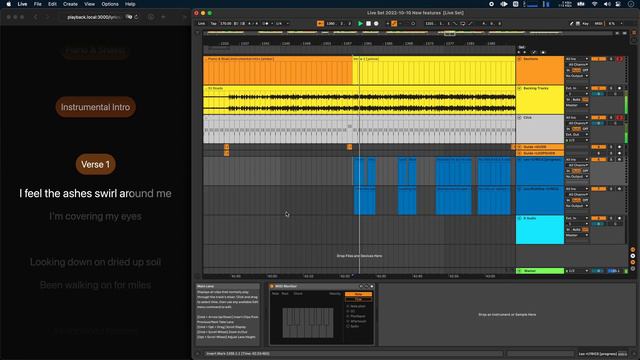Toggle the Markers track activator button
This screenshot has width=640, height=360.
click(x=599, y=59)
